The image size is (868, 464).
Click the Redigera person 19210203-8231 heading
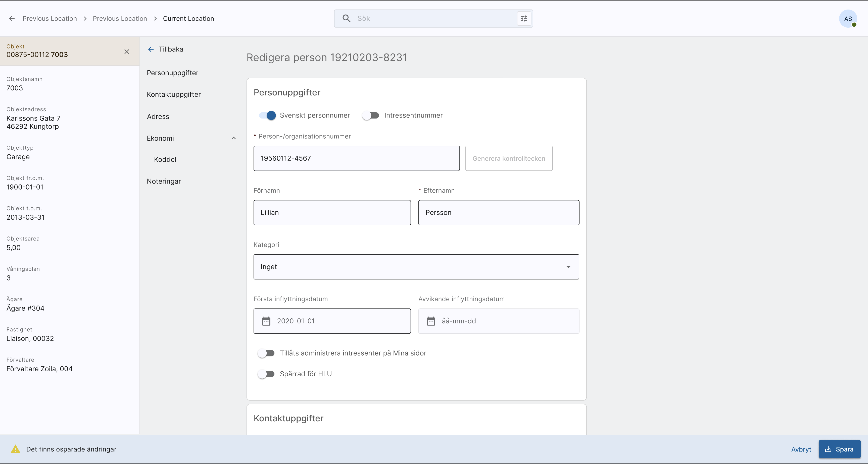click(326, 57)
